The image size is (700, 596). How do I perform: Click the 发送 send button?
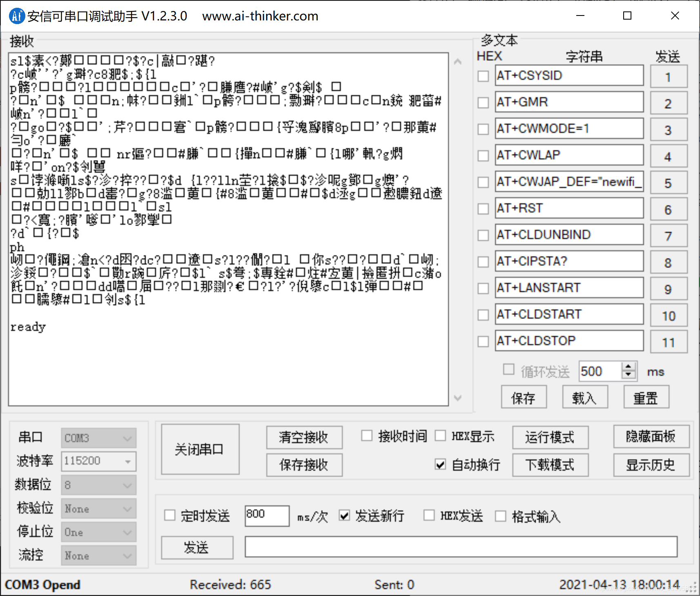click(197, 547)
